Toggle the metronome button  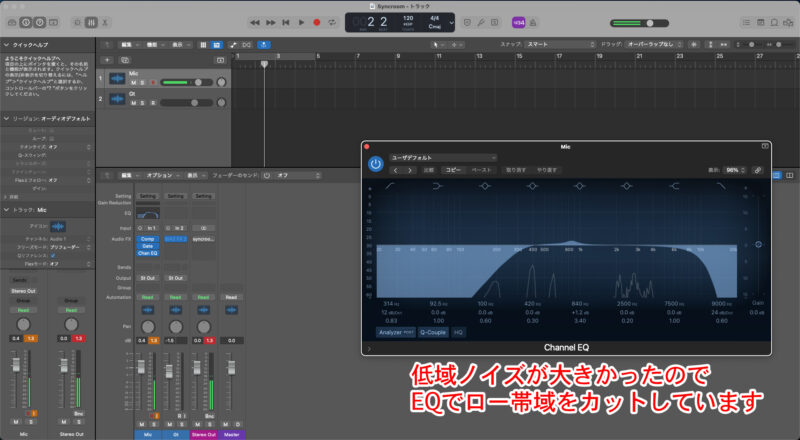coord(533,22)
